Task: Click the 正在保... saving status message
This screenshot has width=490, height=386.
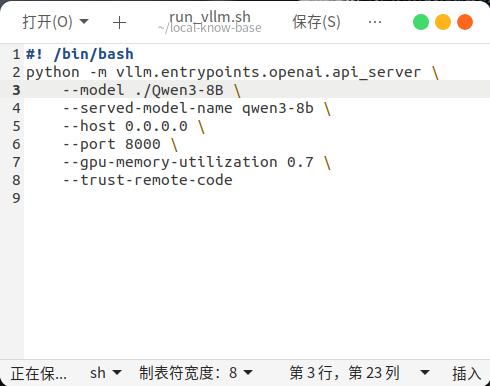Action: pos(39,373)
